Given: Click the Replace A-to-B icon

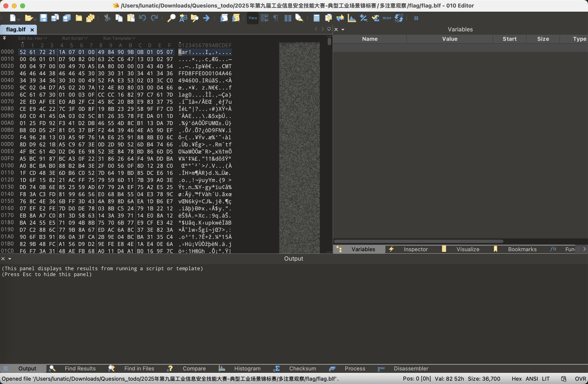Looking at the screenshot, I should (183, 18).
